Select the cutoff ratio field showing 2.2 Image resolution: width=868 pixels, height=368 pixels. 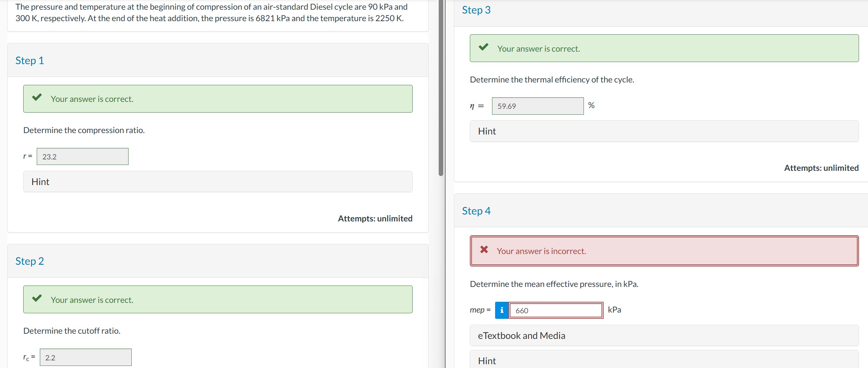tap(86, 357)
